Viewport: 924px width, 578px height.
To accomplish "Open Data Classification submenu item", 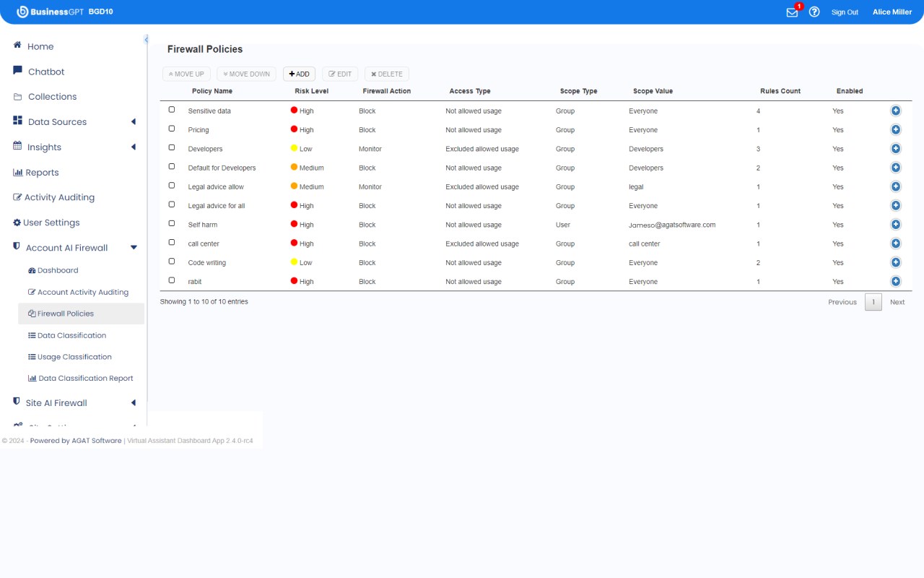I will tap(67, 335).
